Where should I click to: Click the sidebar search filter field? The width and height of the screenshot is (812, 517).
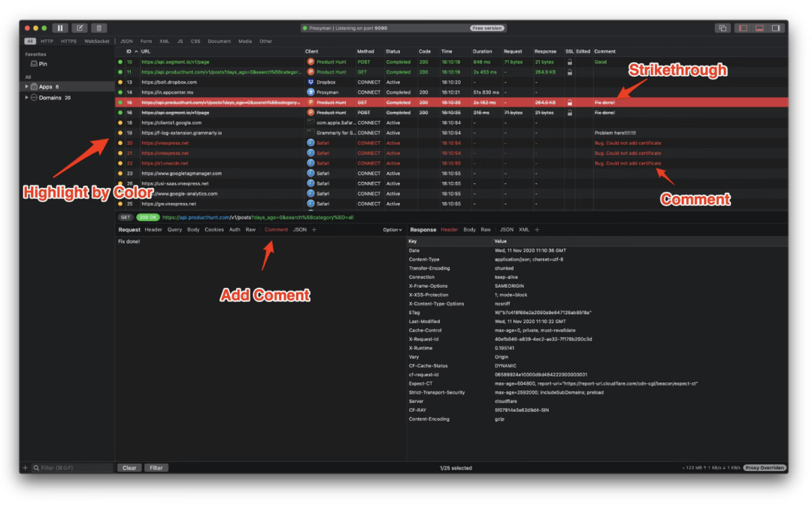coord(72,468)
